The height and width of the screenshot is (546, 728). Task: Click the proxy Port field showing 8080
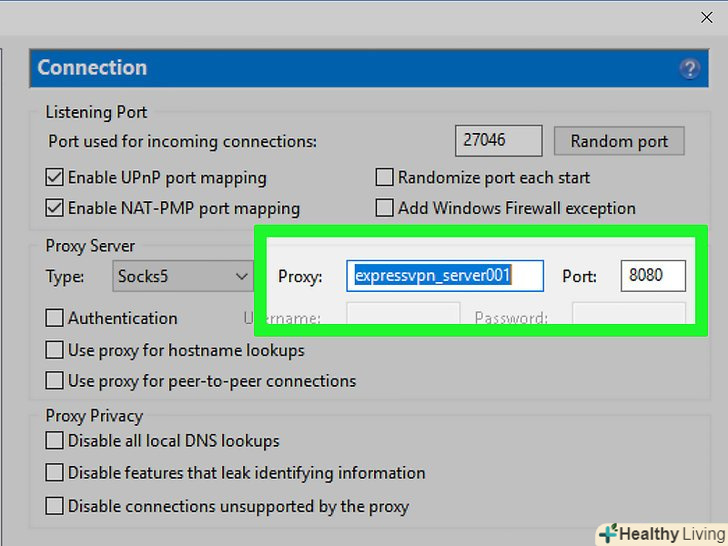[653, 276]
